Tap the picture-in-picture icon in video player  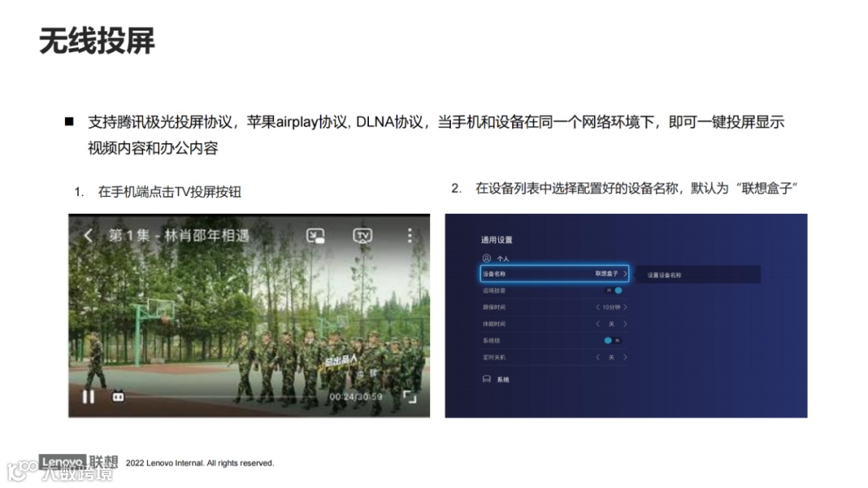point(316,236)
